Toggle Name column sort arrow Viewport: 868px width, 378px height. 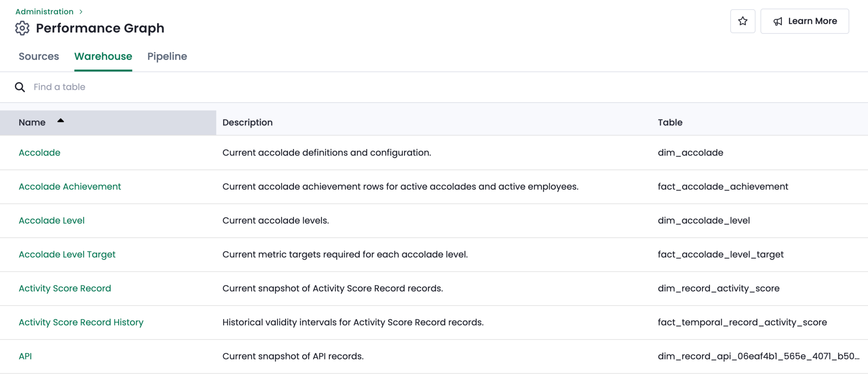(61, 121)
